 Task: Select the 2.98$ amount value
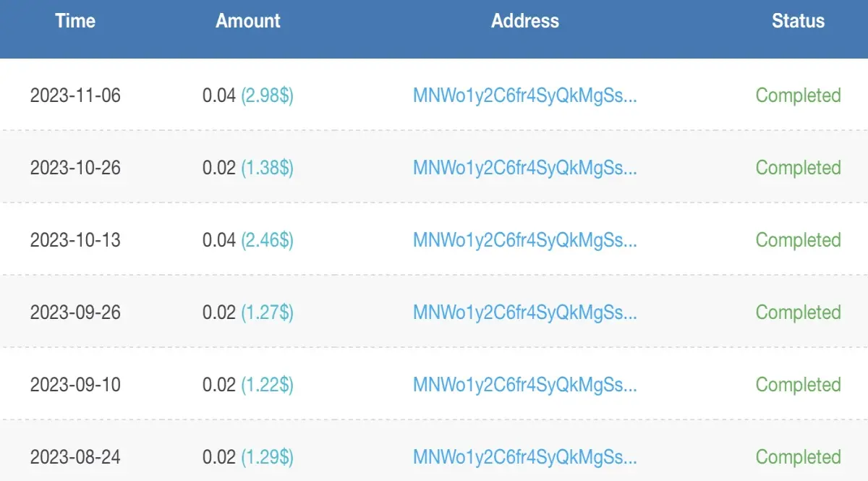pos(267,95)
